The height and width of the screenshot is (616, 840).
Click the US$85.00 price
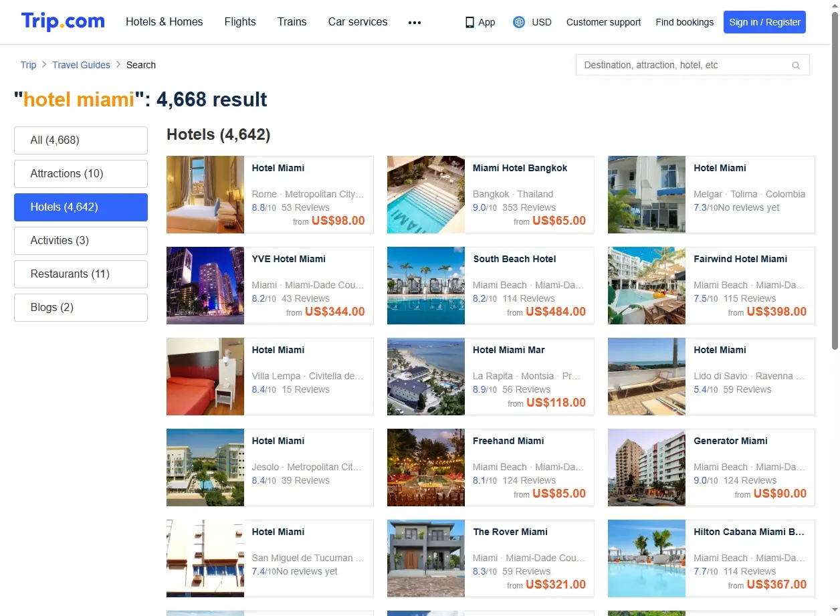559,494
